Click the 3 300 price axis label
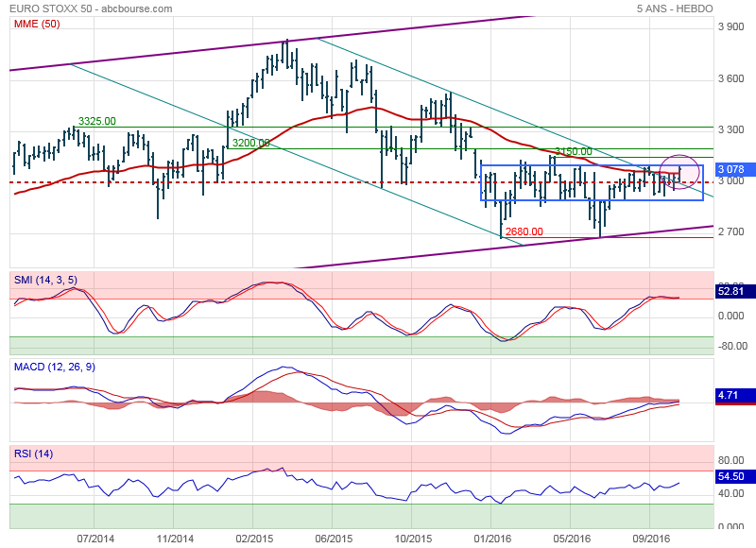 pos(730,129)
